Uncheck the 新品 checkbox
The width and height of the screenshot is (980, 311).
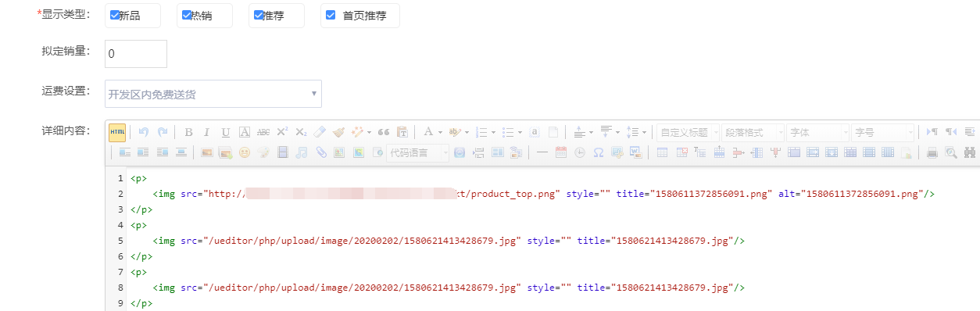[115, 15]
